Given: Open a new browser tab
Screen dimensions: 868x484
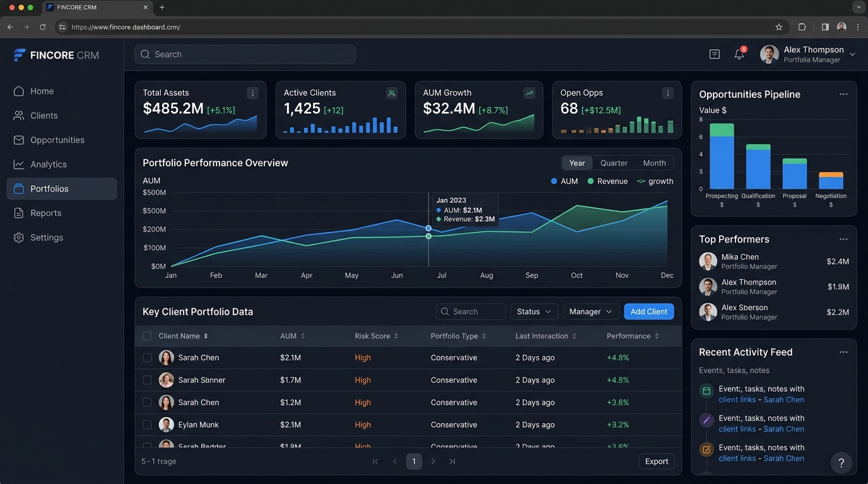Looking at the screenshot, I should tap(162, 8).
